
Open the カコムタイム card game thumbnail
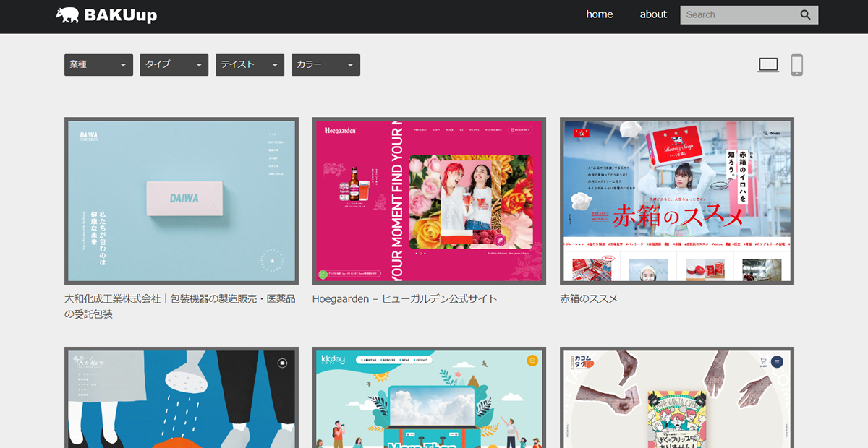tap(677, 397)
